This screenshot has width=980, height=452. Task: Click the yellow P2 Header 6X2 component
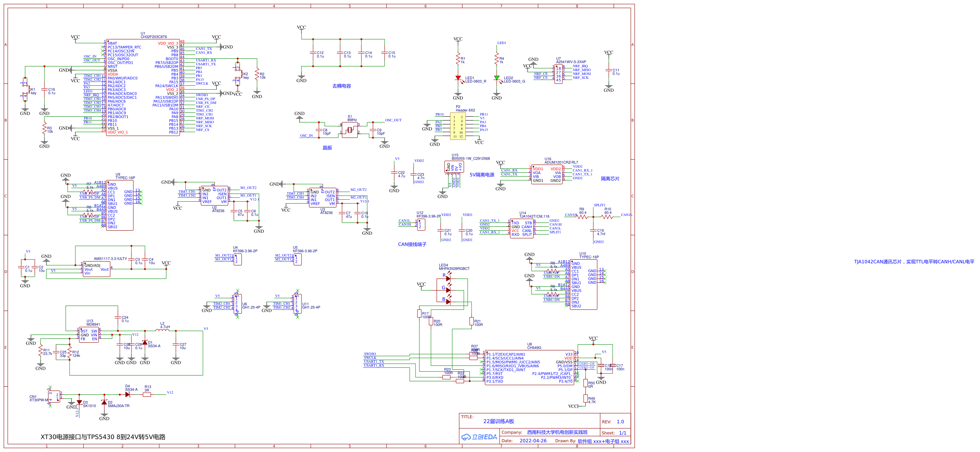pos(458,126)
